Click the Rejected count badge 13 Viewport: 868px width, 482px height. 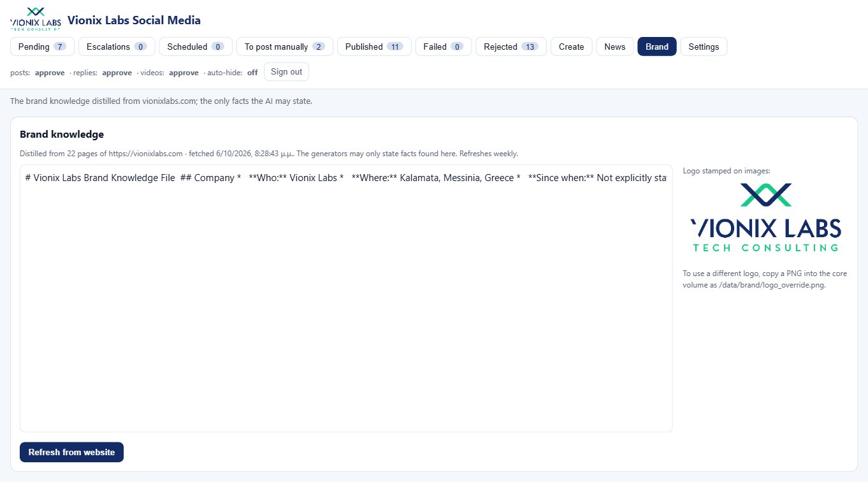[x=530, y=47]
